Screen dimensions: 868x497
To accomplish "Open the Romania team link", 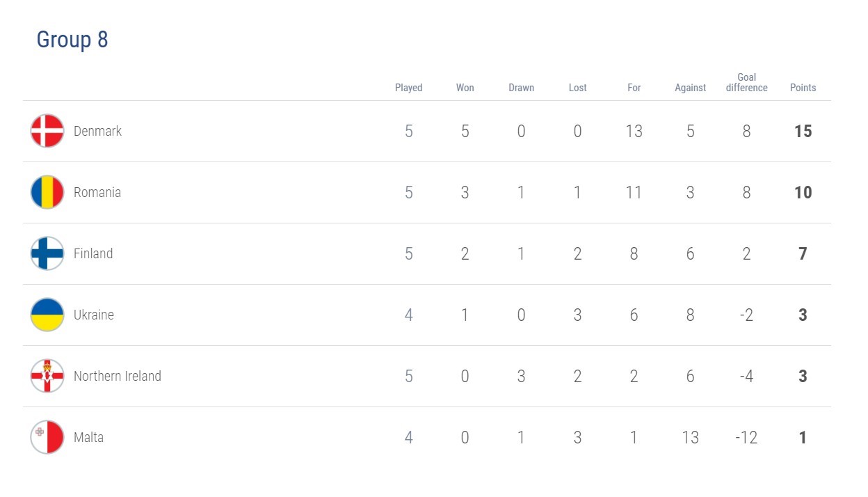I will [97, 192].
